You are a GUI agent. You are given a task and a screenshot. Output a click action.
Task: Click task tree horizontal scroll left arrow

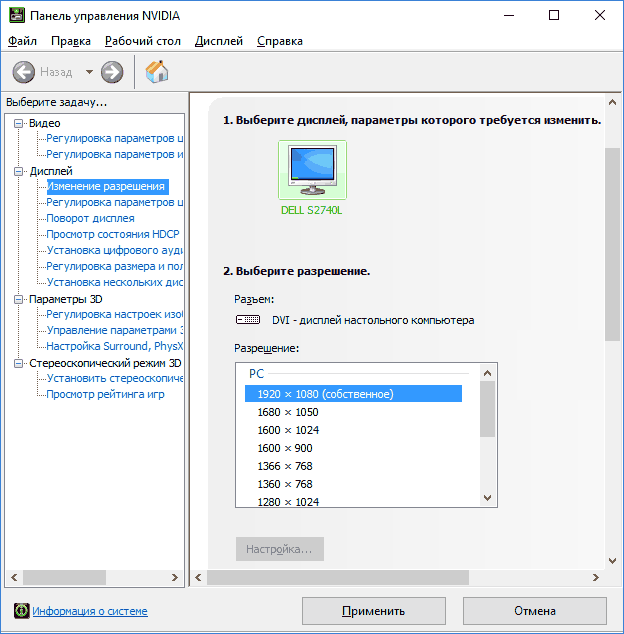[x=14, y=577]
